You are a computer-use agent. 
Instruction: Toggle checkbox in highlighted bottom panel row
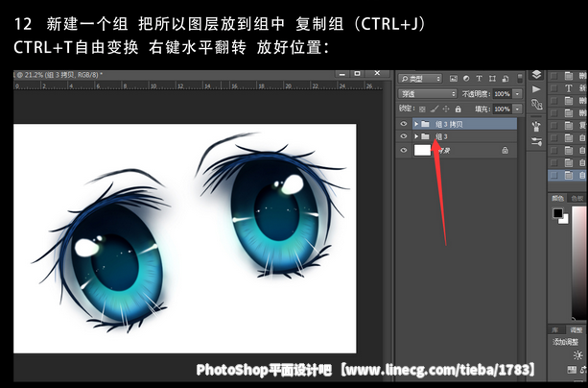[x=553, y=175]
